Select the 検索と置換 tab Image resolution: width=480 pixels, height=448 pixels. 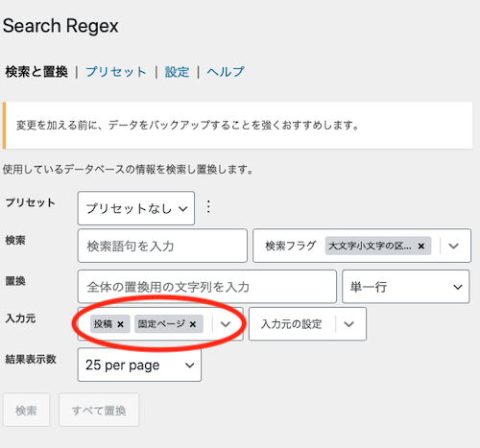[x=36, y=72]
